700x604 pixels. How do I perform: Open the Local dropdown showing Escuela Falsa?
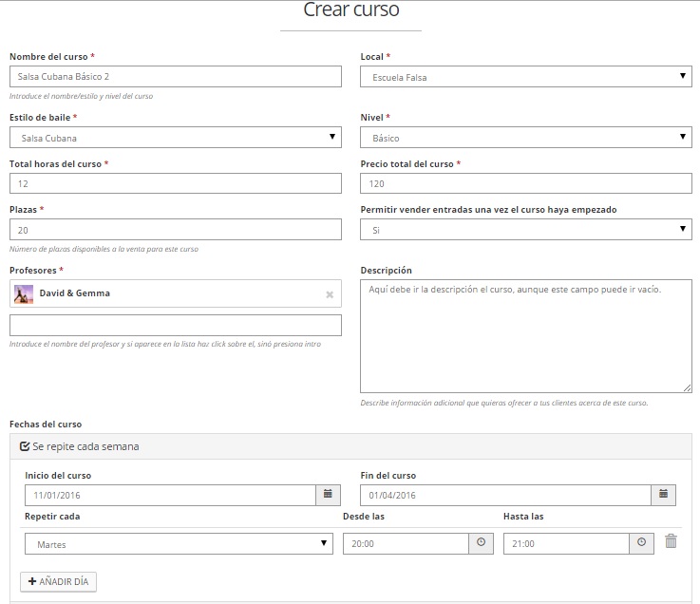525,77
